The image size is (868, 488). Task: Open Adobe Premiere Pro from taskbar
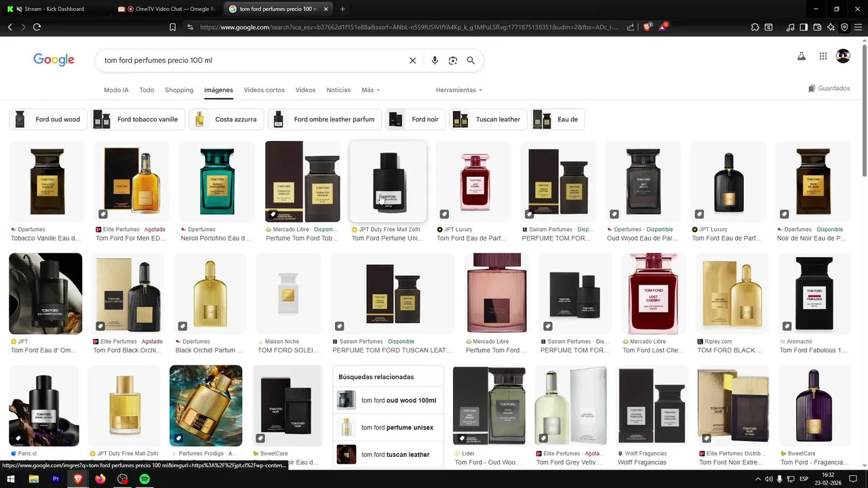click(x=56, y=479)
